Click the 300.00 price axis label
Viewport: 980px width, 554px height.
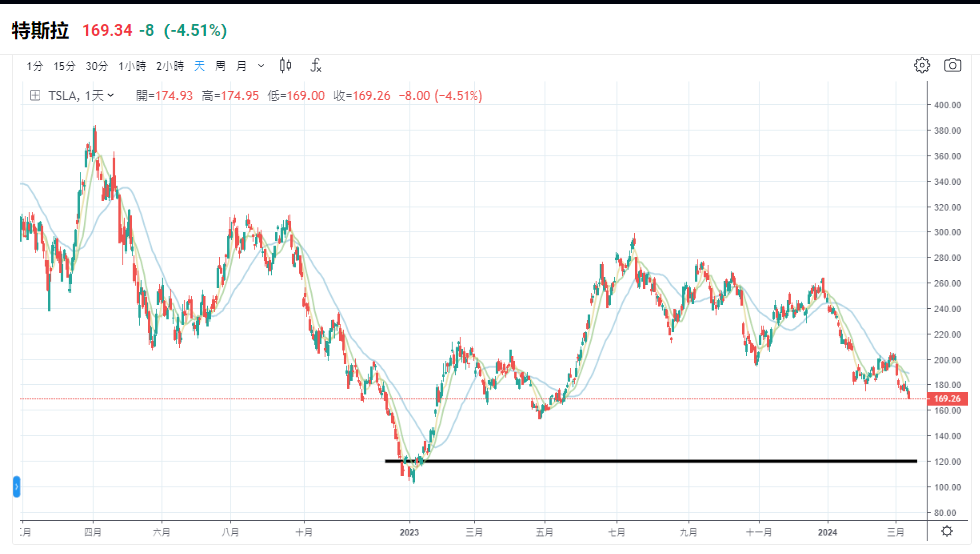click(948, 232)
